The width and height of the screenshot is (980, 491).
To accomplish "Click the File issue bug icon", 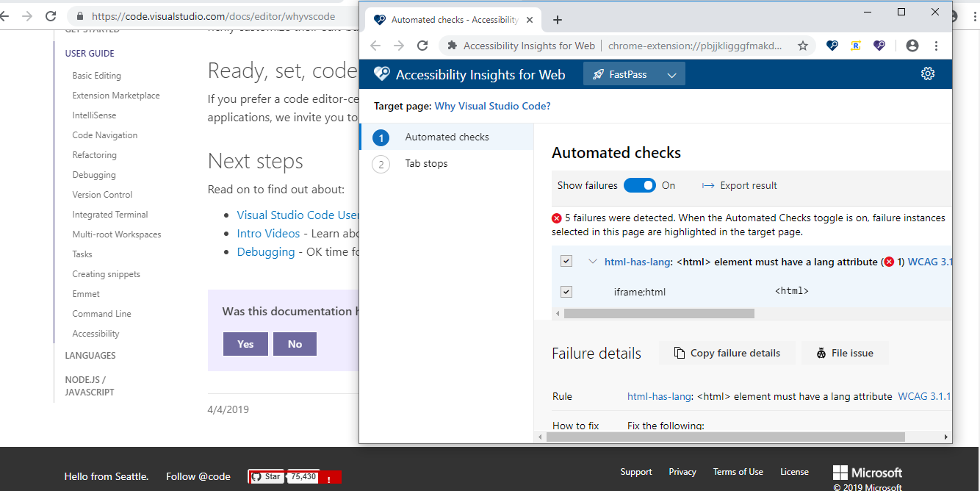I will [x=821, y=353].
